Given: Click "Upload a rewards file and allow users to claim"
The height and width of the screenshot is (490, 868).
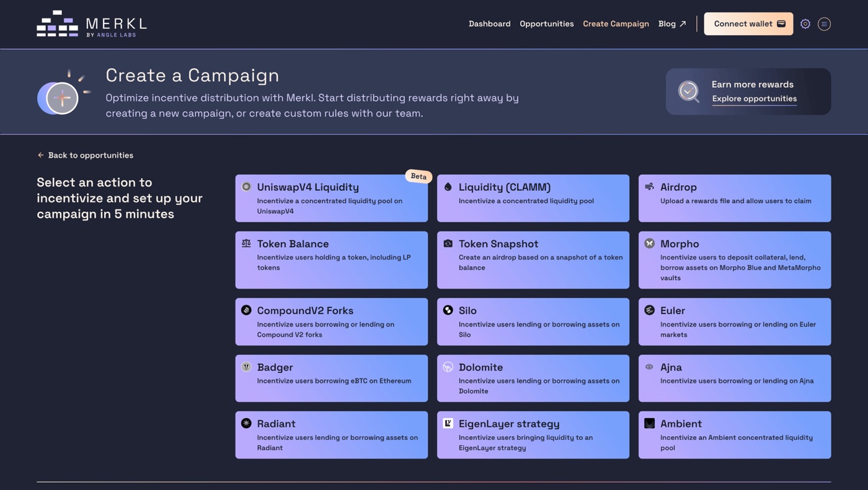Looking at the screenshot, I should (735, 201).
